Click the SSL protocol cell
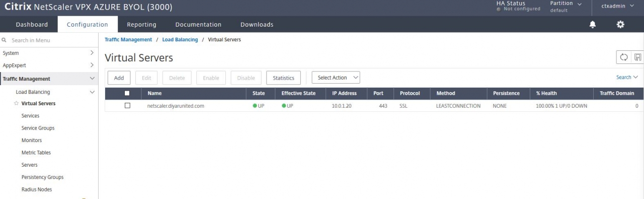This screenshot has width=644, height=199. coord(404,106)
